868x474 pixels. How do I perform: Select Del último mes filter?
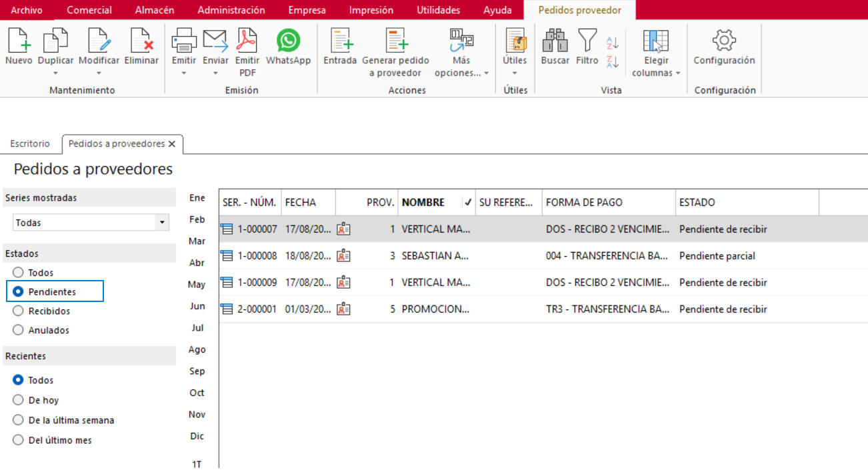coord(18,440)
